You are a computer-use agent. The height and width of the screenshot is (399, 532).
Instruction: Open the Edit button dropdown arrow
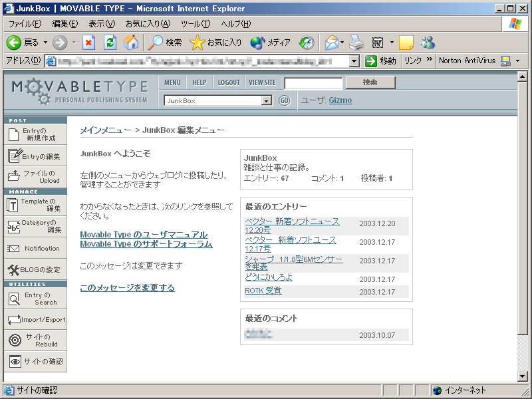click(392, 43)
